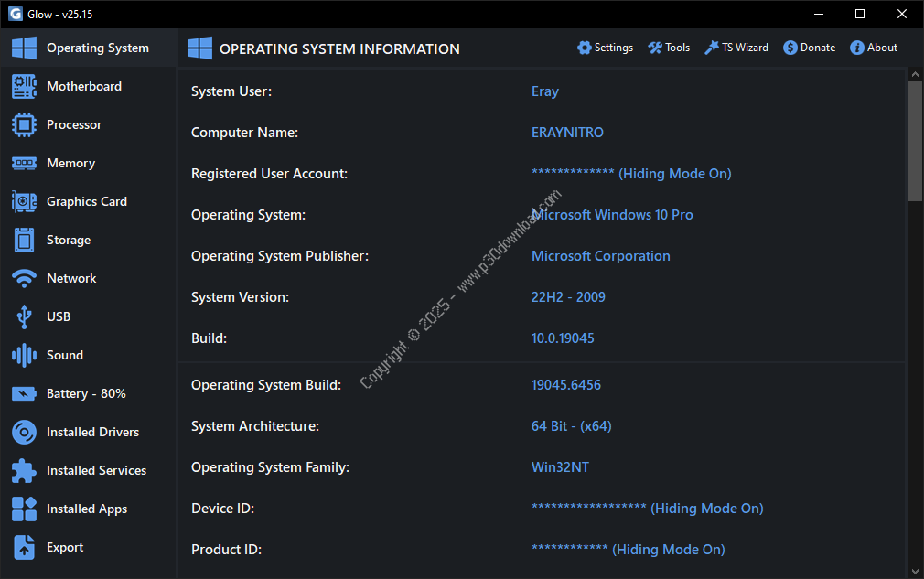Screen dimensions: 924x579
Task: Select the Storage drive icon
Action: coord(24,240)
